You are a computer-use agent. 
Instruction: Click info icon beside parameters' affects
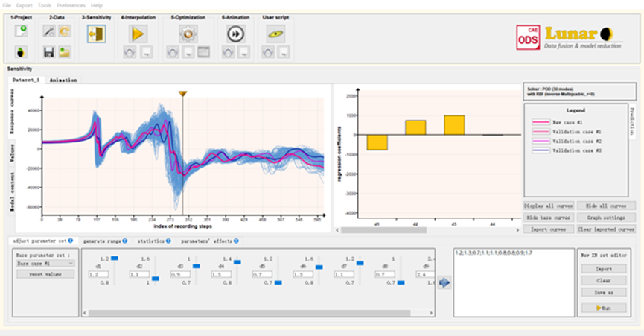(x=236, y=241)
